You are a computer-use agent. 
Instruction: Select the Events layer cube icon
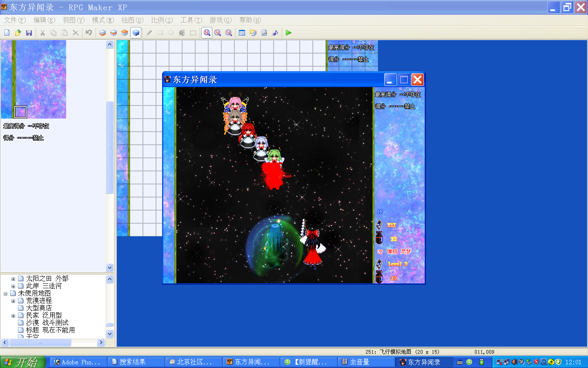click(136, 33)
